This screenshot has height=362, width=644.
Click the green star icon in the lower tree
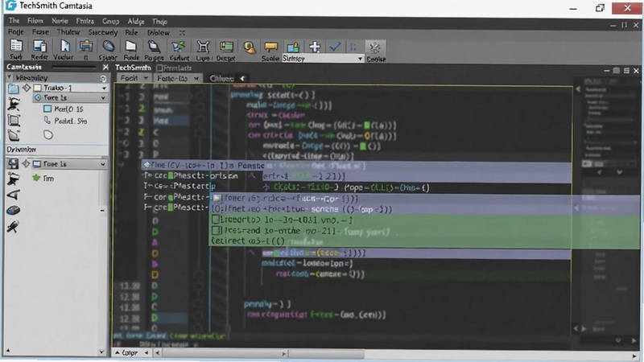click(x=36, y=178)
